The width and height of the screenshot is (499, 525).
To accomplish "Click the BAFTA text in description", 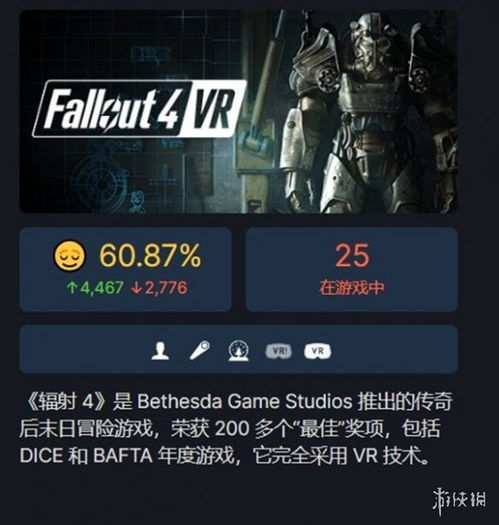I will [123, 455].
